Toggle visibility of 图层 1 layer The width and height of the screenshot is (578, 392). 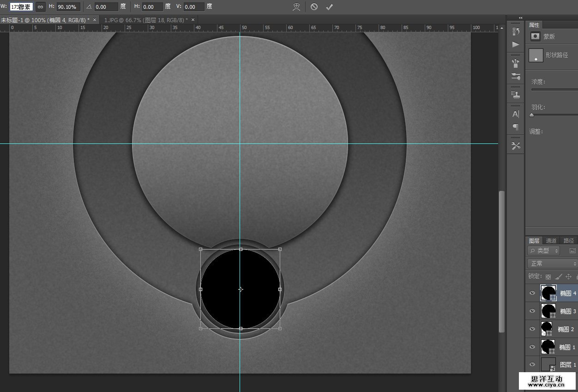coord(532,364)
